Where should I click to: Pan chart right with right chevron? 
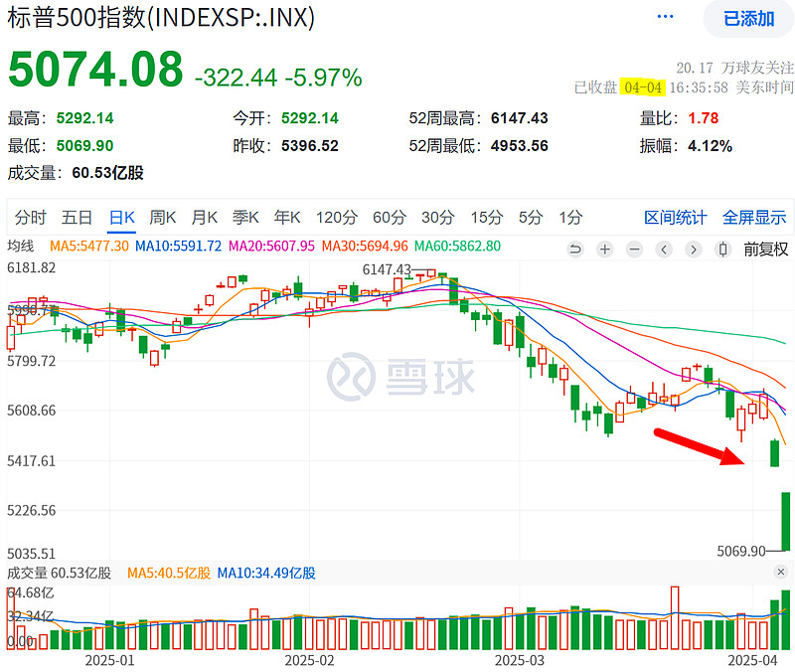[x=693, y=250]
